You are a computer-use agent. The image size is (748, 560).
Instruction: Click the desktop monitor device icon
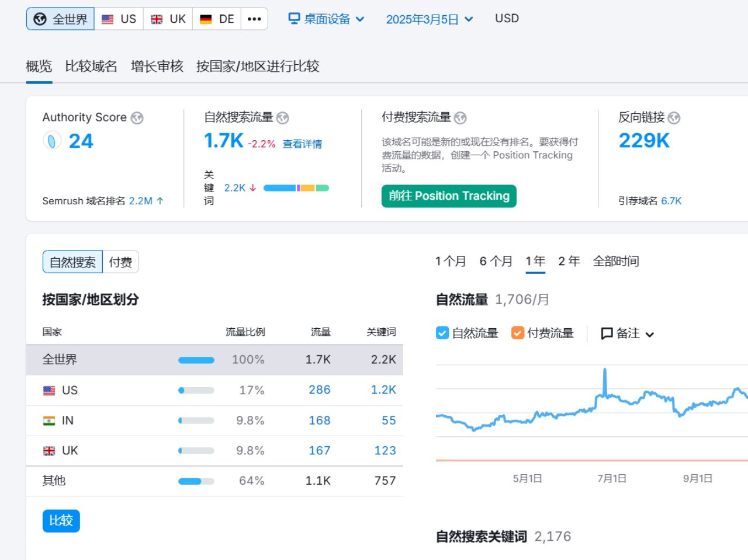(294, 19)
